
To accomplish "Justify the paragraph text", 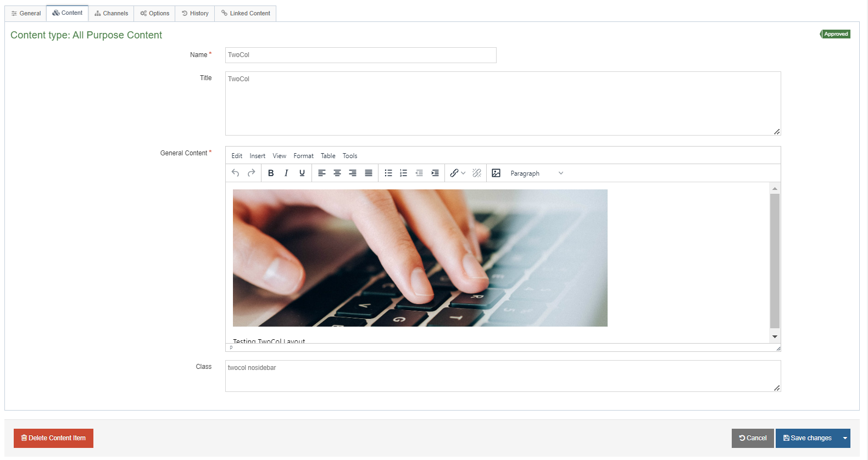I will pos(369,173).
